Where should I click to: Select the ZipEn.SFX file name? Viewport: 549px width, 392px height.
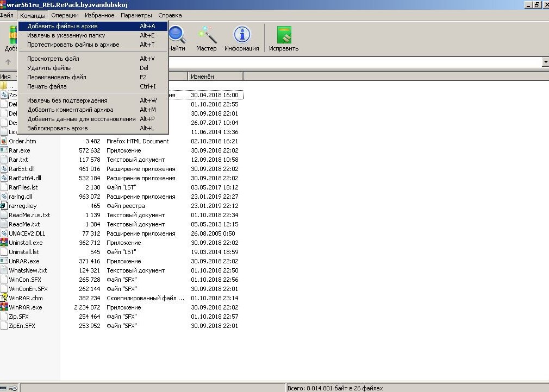(x=22, y=326)
